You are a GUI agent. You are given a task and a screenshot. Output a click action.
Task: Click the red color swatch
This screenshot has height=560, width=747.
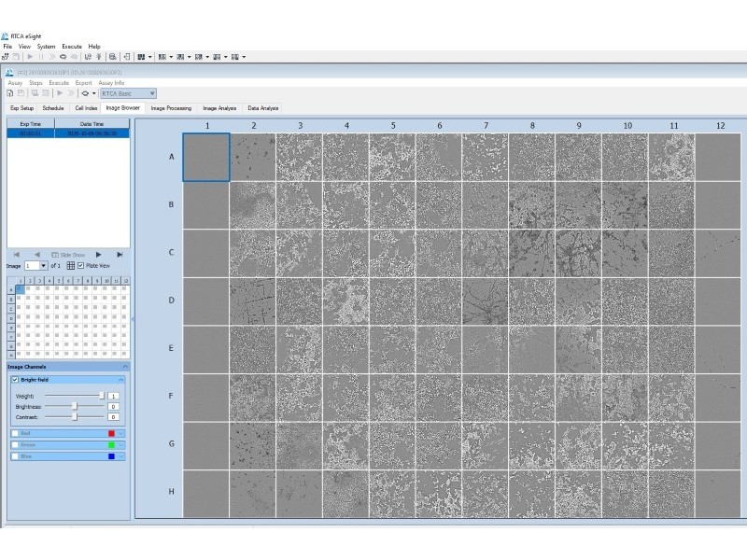(x=111, y=433)
